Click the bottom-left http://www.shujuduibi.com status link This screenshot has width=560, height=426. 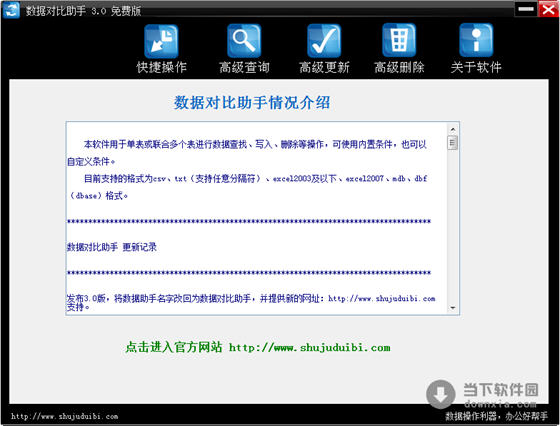click(x=65, y=416)
